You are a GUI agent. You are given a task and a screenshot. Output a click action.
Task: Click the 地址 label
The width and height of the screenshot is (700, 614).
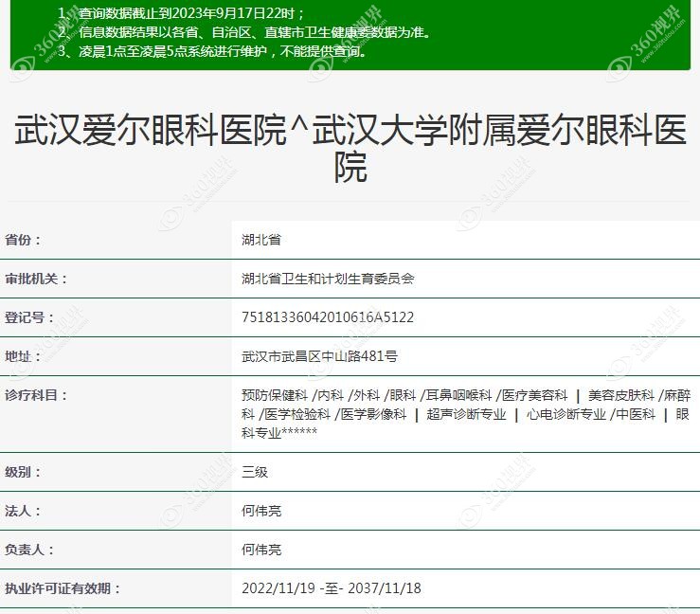pyautogui.click(x=23, y=356)
